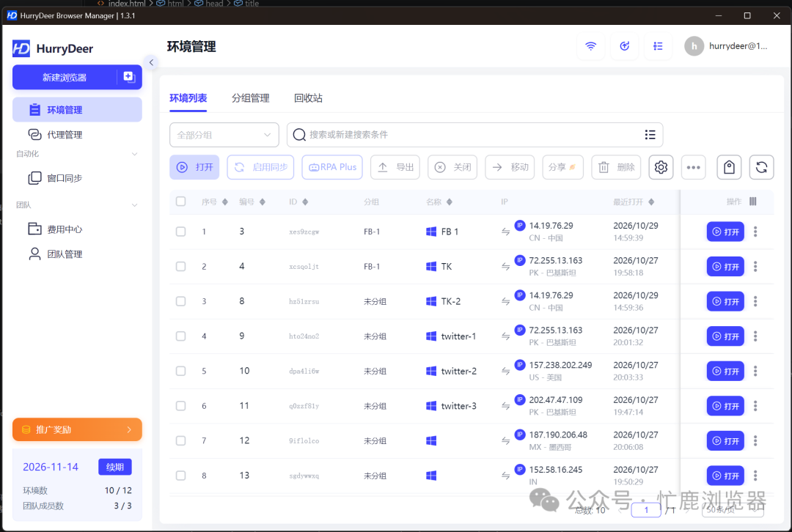
Task: Open the network wifi status icon
Action: 590,46
